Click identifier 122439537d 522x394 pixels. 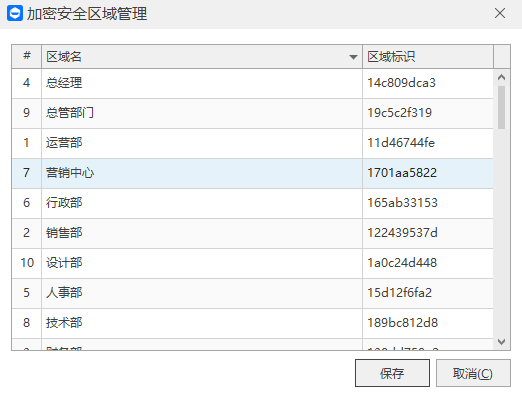[x=402, y=233]
